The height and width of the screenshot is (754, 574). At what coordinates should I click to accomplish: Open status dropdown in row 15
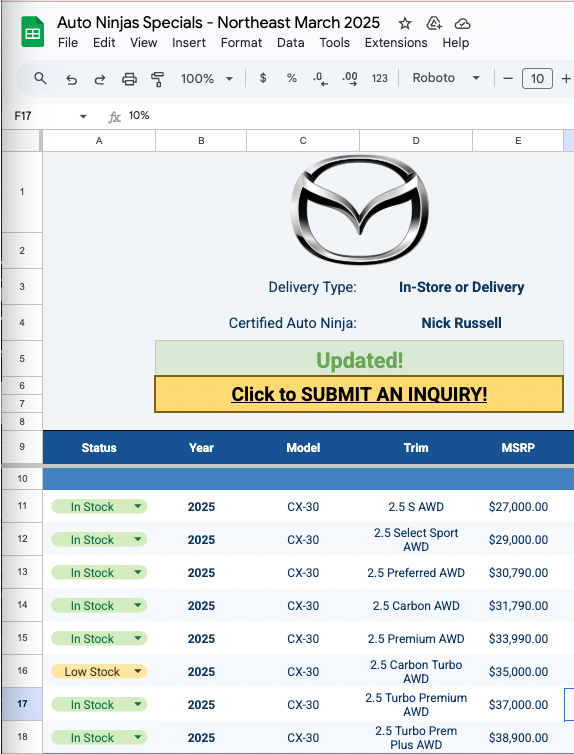[137, 639]
